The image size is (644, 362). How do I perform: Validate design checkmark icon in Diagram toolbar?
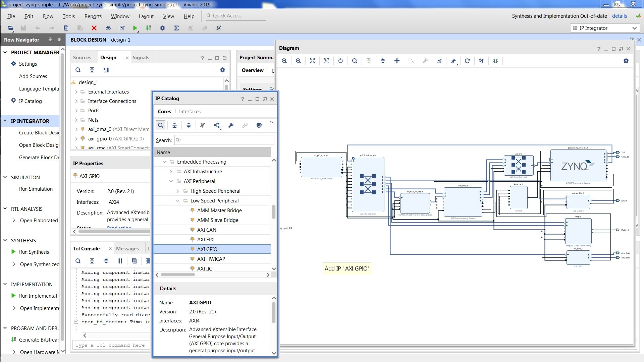[439, 61]
